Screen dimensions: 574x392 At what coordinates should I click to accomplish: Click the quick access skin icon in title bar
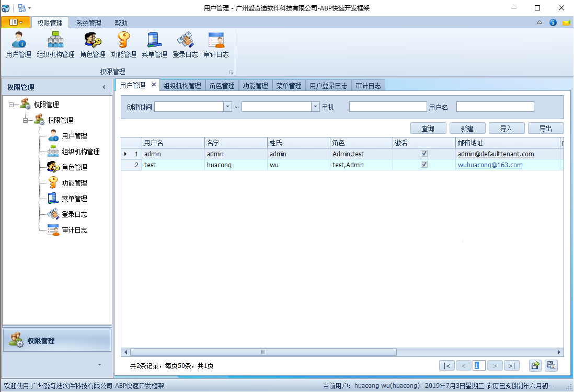tap(21, 8)
